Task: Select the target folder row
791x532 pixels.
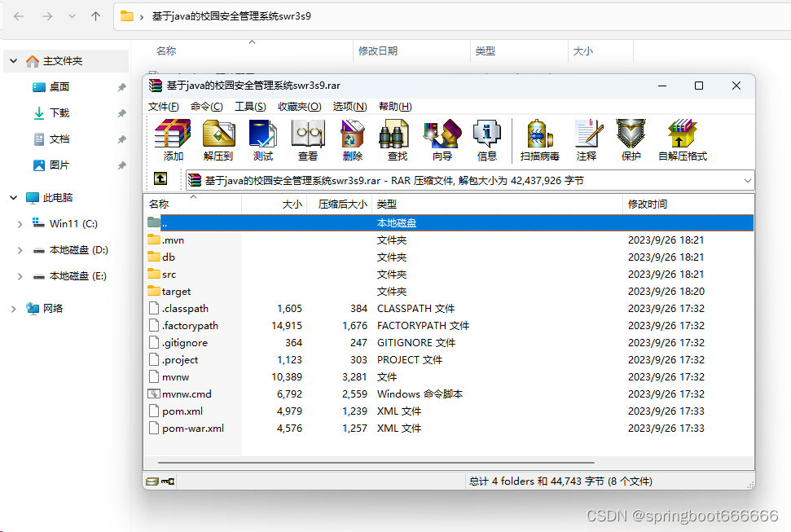Action: click(x=449, y=291)
